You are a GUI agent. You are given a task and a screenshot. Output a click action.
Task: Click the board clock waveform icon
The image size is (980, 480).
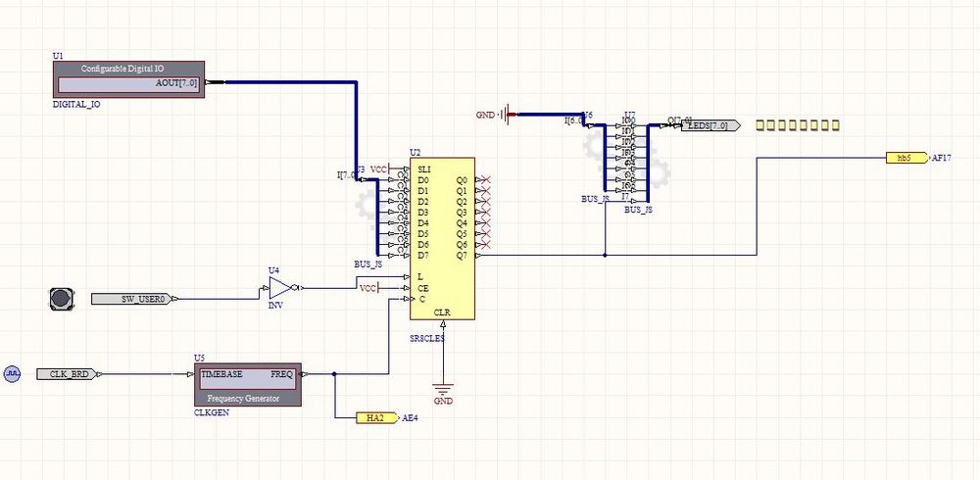tap(13, 374)
